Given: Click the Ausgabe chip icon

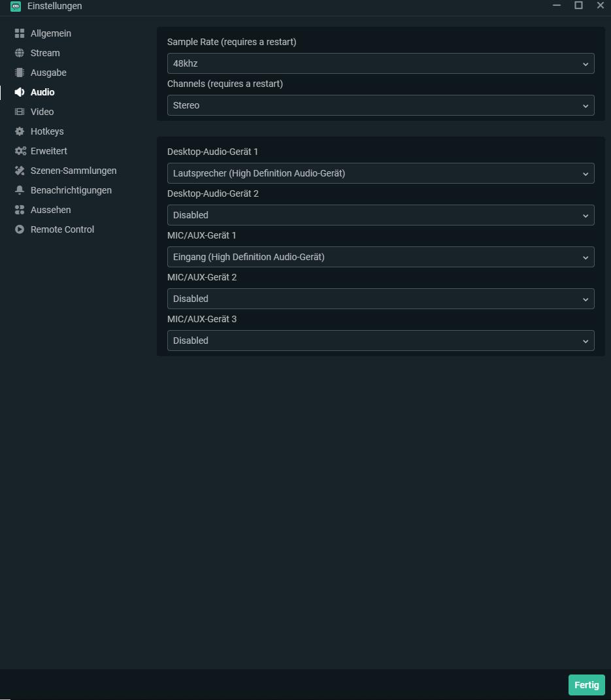Looking at the screenshot, I should [20, 73].
